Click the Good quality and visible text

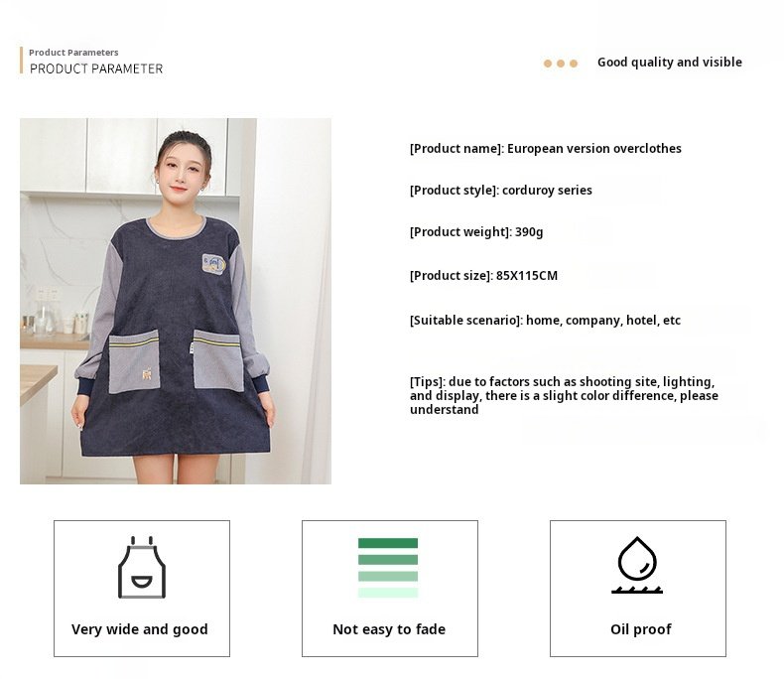point(670,62)
